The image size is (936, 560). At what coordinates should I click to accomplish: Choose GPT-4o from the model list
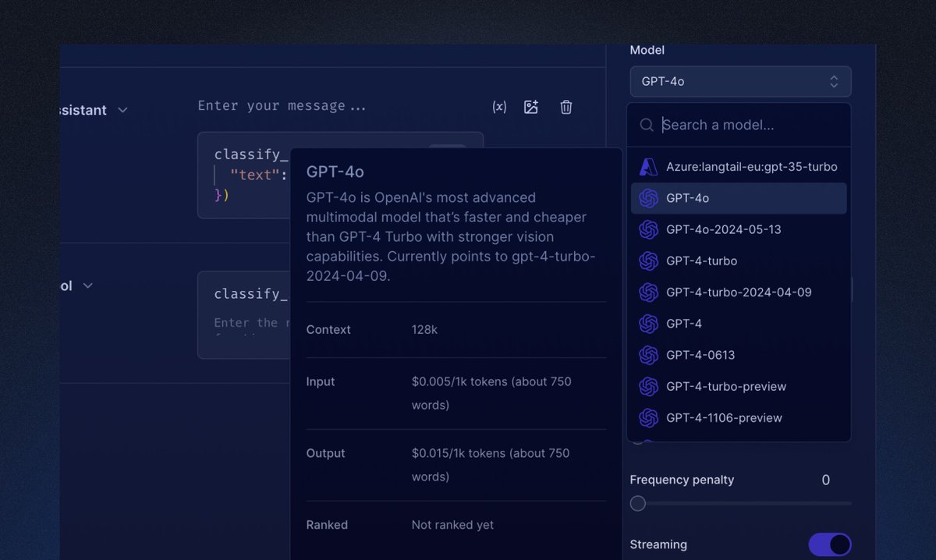[x=739, y=198]
